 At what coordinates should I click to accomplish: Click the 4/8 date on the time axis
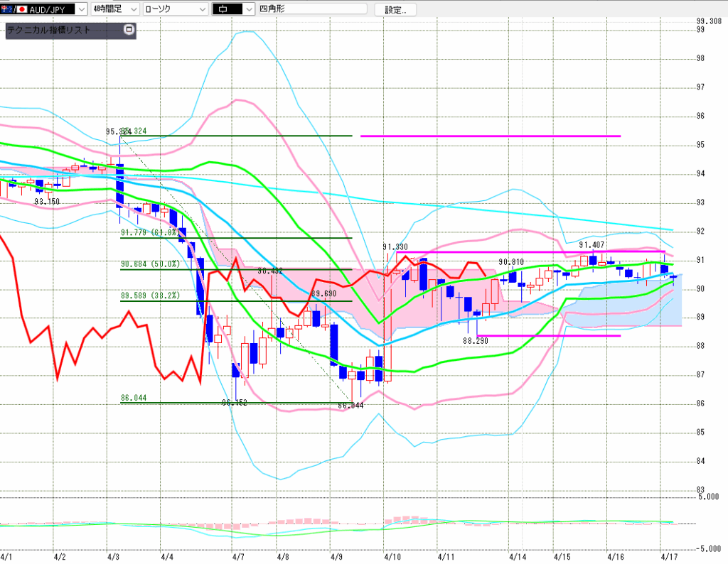[x=283, y=557]
